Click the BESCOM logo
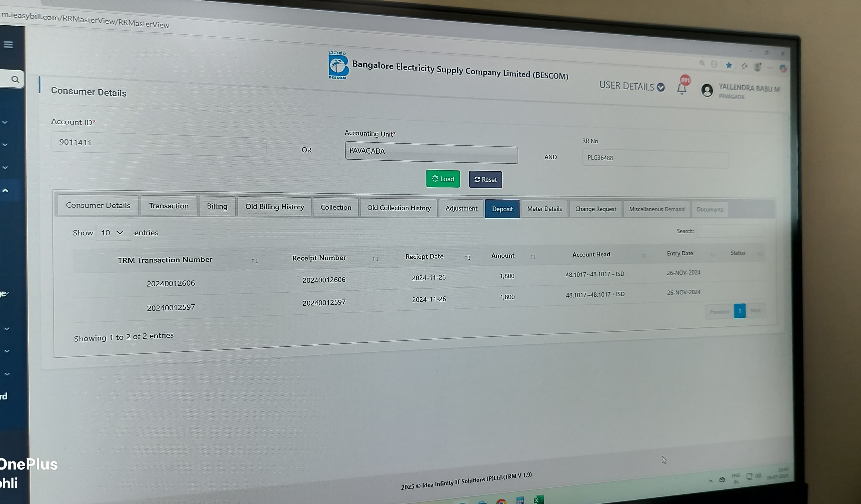 tap(338, 66)
